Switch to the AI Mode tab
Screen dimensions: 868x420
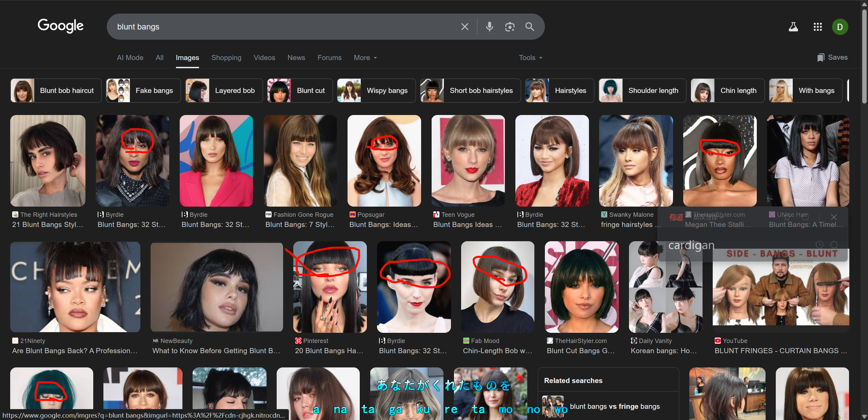pos(130,58)
